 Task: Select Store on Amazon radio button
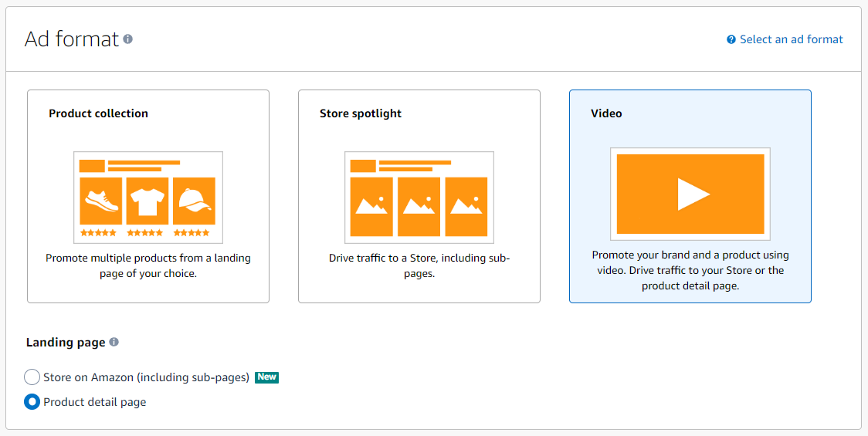click(32, 377)
